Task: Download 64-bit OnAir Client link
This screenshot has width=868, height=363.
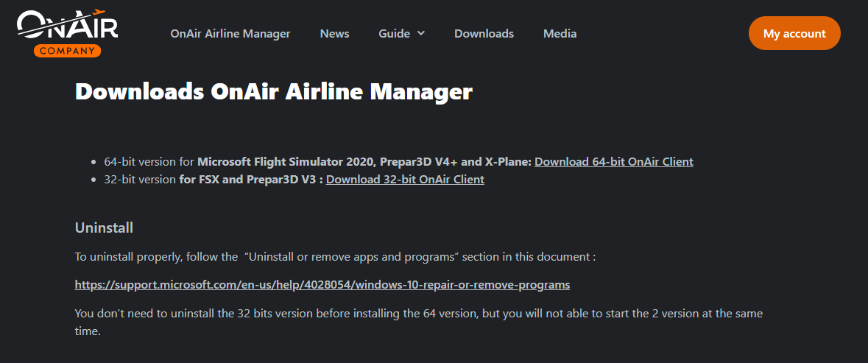Action: pos(614,162)
